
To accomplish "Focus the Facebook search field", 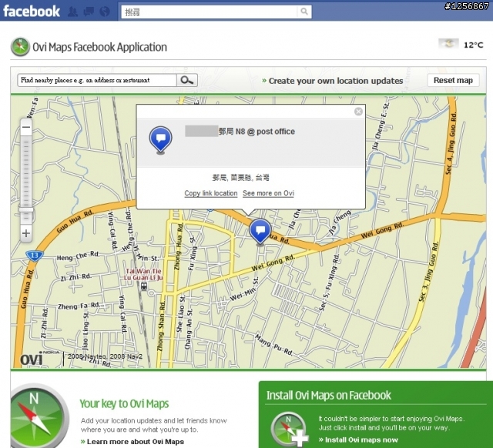I will (x=210, y=12).
